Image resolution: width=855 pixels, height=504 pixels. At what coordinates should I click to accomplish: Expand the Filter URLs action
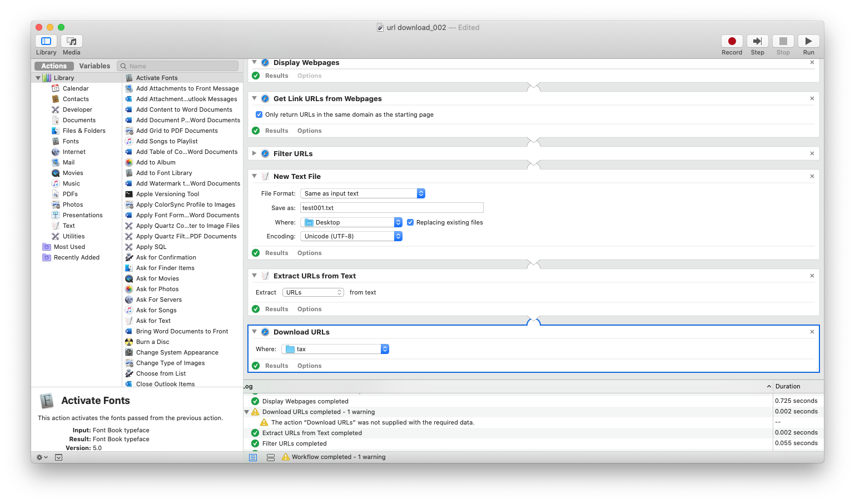(255, 153)
